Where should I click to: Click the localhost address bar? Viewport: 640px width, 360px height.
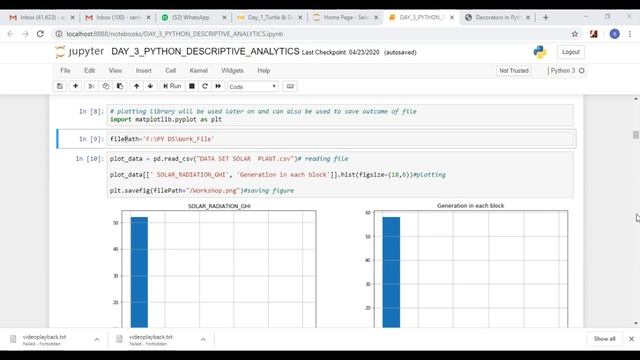pyautogui.click(x=175, y=34)
